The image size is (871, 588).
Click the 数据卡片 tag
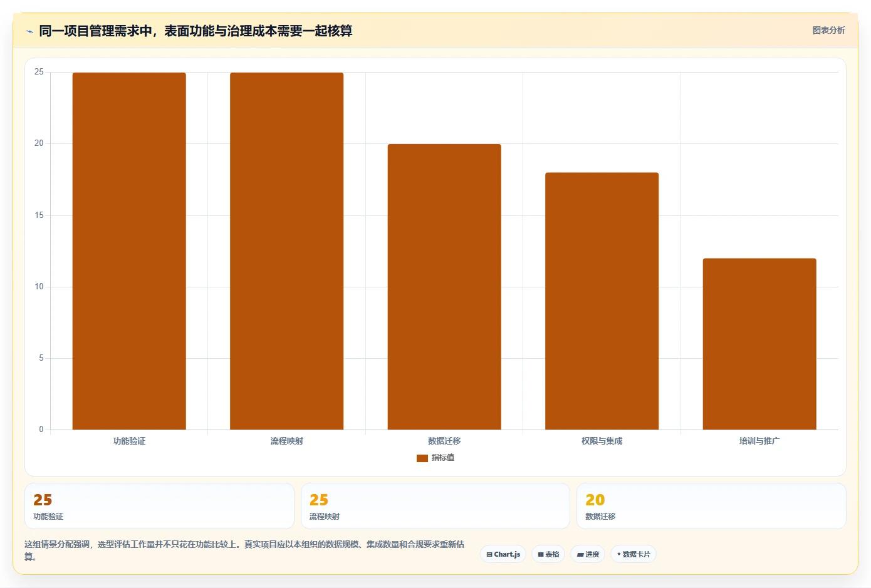[634, 554]
